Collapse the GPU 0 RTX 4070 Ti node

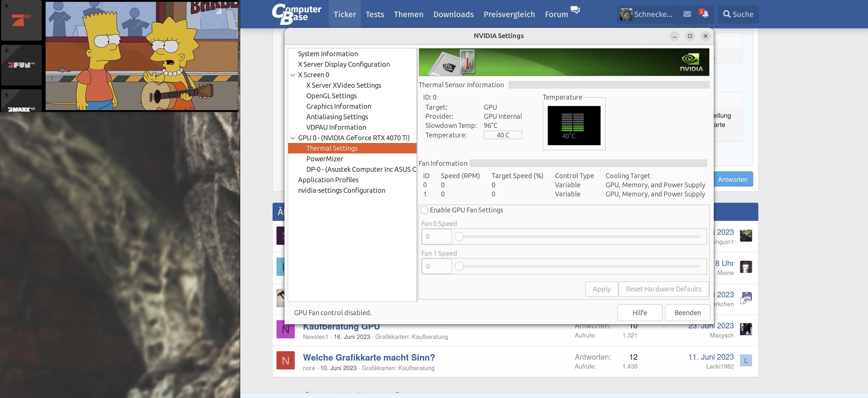pyautogui.click(x=293, y=138)
